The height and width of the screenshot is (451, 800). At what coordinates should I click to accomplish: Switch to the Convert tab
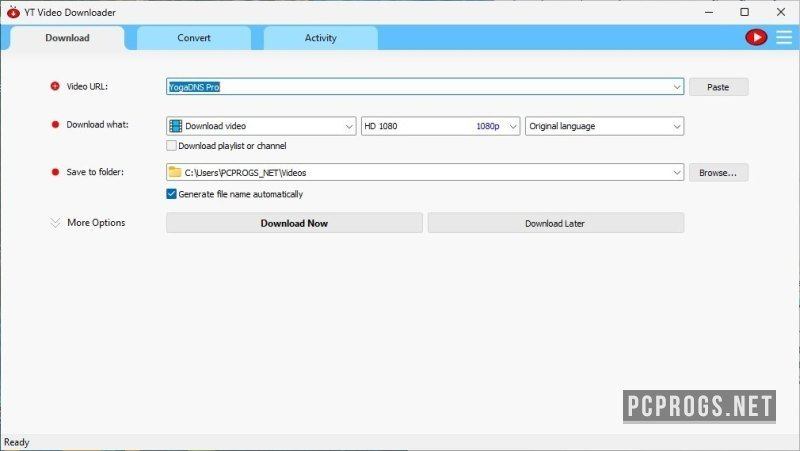tap(194, 38)
